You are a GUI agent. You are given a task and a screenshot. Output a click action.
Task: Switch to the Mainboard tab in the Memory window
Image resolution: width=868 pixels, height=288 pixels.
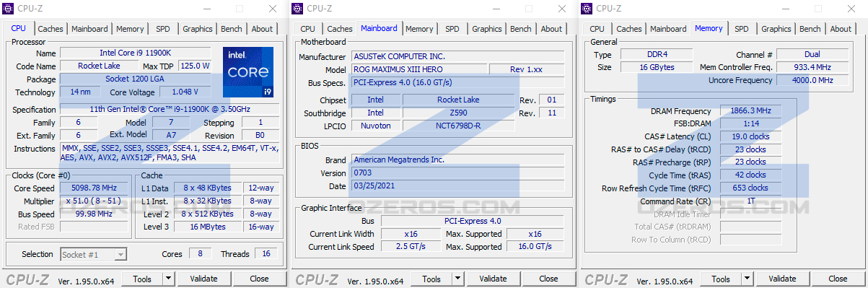(x=668, y=29)
